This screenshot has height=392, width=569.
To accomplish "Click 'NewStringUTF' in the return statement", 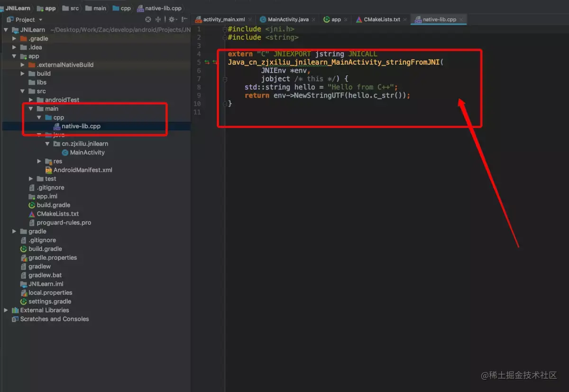I will pyautogui.click(x=319, y=95).
